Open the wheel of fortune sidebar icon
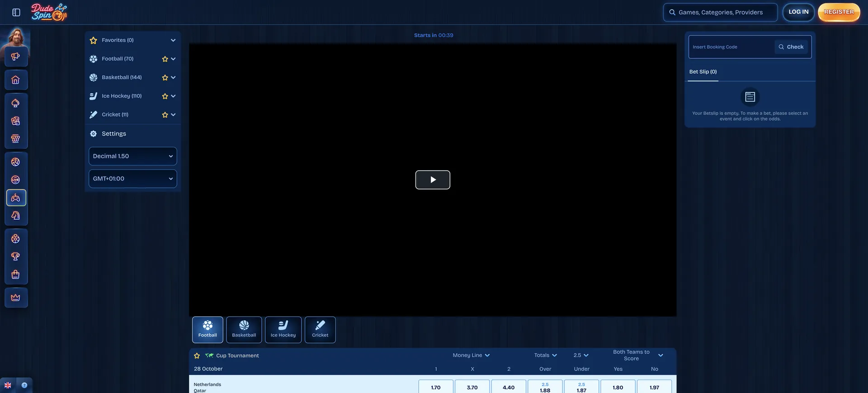The image size is (868, 393). [16, 239]
